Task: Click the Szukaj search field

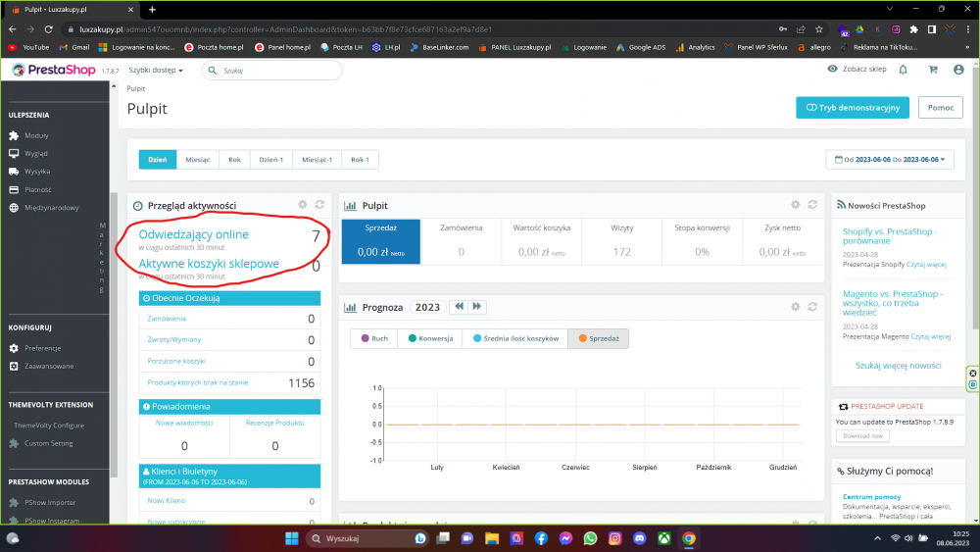Action: tap(271, 70)
